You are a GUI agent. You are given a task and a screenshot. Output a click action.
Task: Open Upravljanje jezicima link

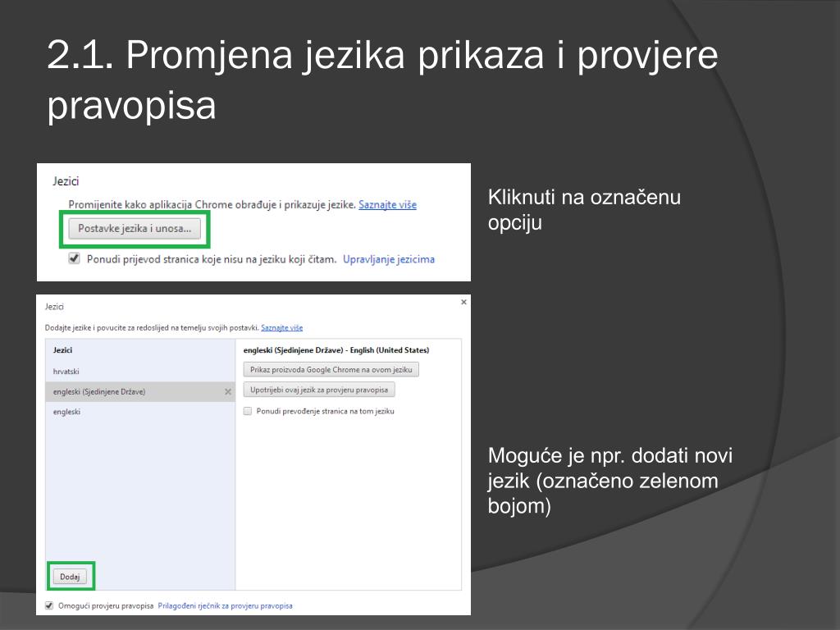point(388,259)
